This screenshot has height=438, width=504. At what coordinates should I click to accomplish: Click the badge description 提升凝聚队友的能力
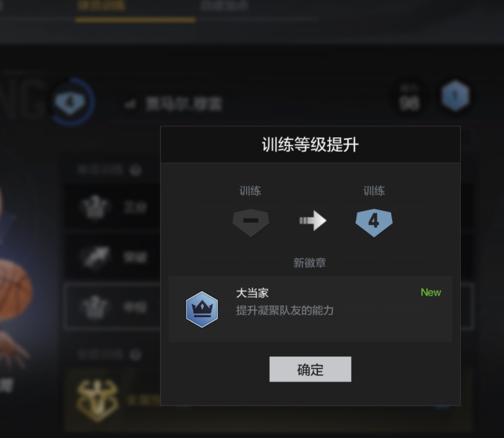tap(285, 310)
